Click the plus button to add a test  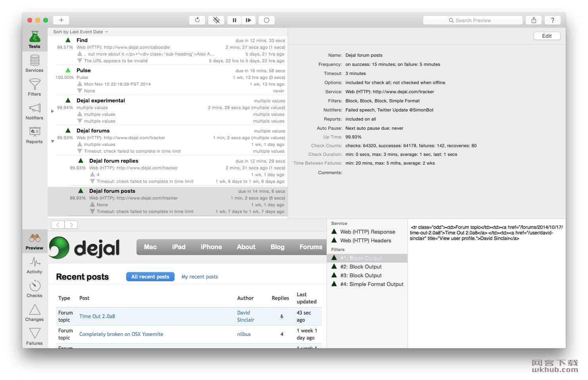point(61,20)
